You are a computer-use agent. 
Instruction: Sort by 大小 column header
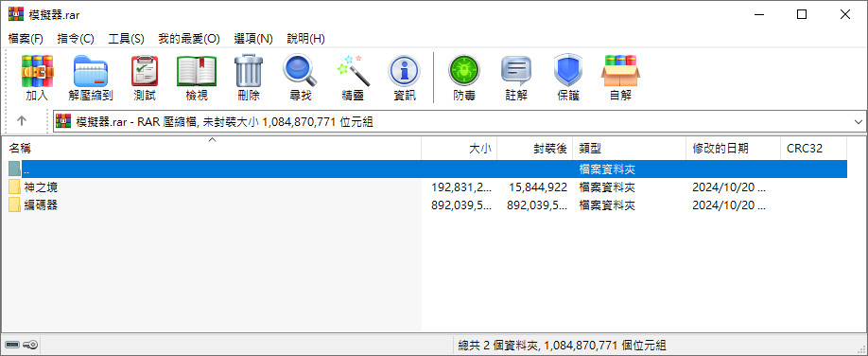(x=460, y=148)
